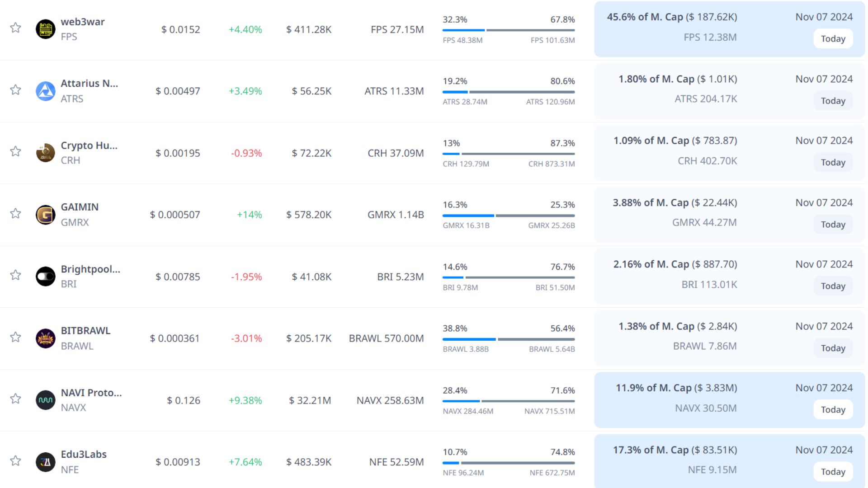Click Brightpool next unlock card
The image size is (868, 488).
[729, 276]
